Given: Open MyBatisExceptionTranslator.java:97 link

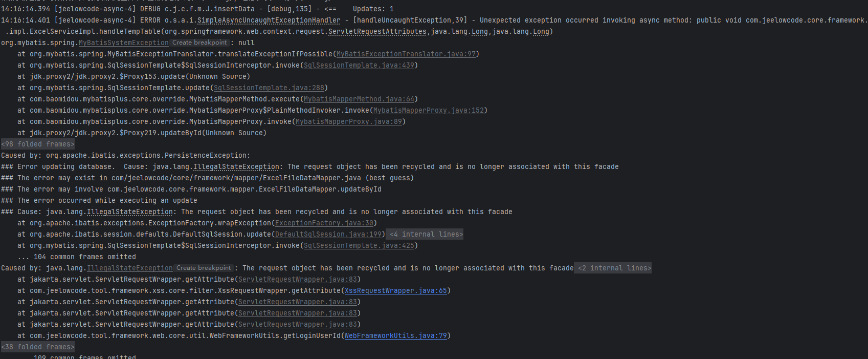Looking at the screenshot, I should tap(406, 54).
